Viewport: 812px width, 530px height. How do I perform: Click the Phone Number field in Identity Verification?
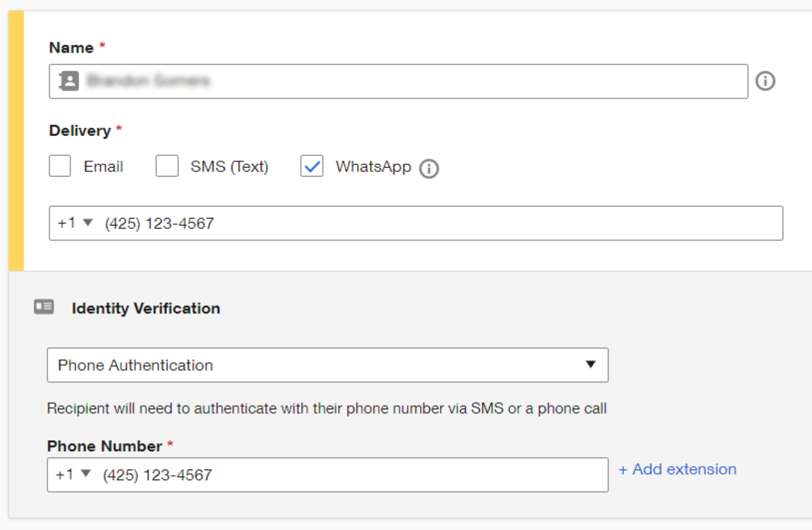click(x=352, y=475)
